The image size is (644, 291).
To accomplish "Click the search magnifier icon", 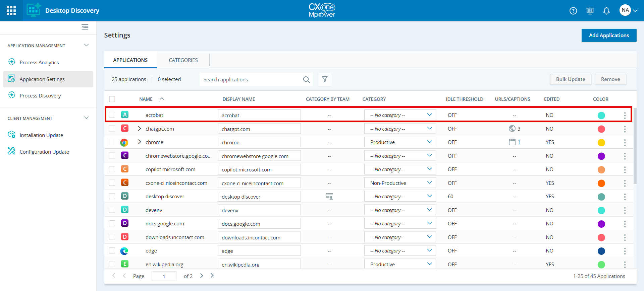I will point(306,80).
